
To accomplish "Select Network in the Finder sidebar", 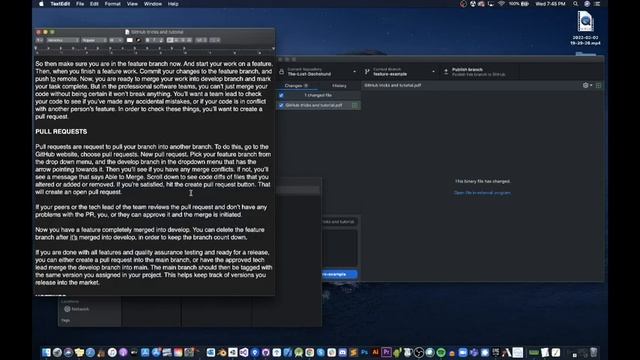I will click(x=77, y=309).
